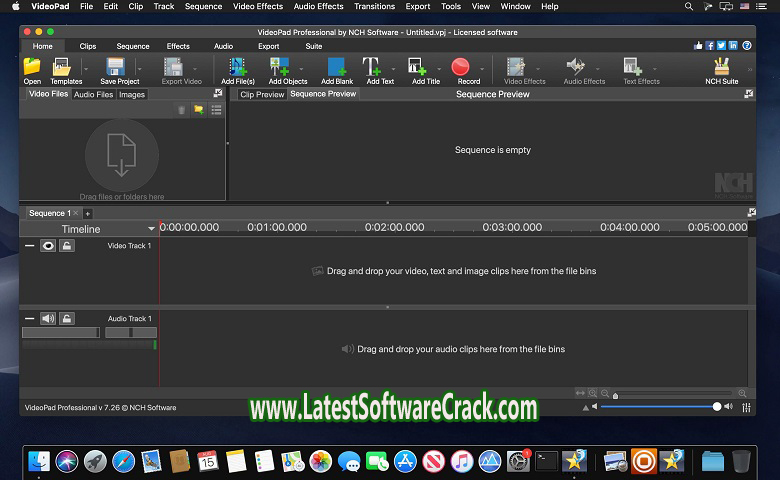Click the timeline zoom-to-fit arrows icon

pyautogui.click(x=580, y=393)
